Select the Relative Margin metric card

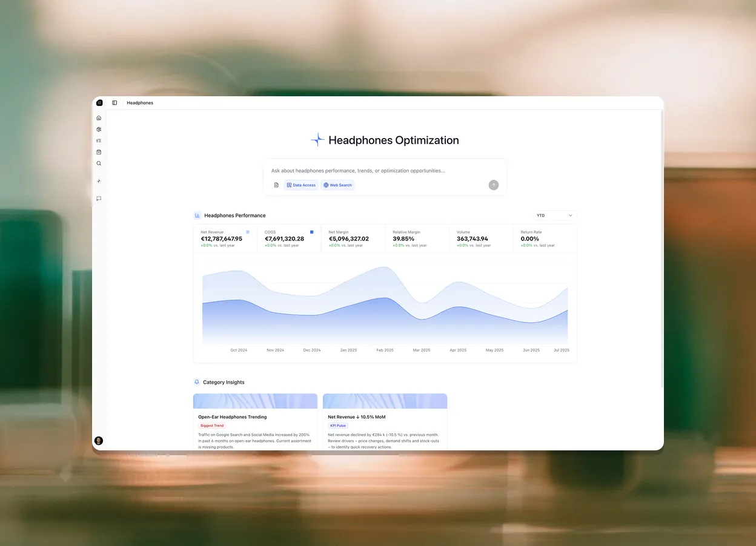[x=417, y=239]
